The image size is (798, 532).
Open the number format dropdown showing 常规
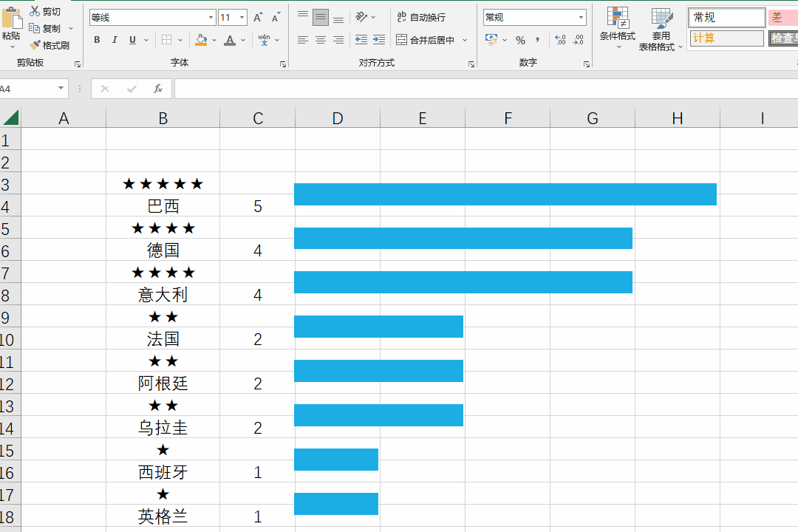[582, 17]
